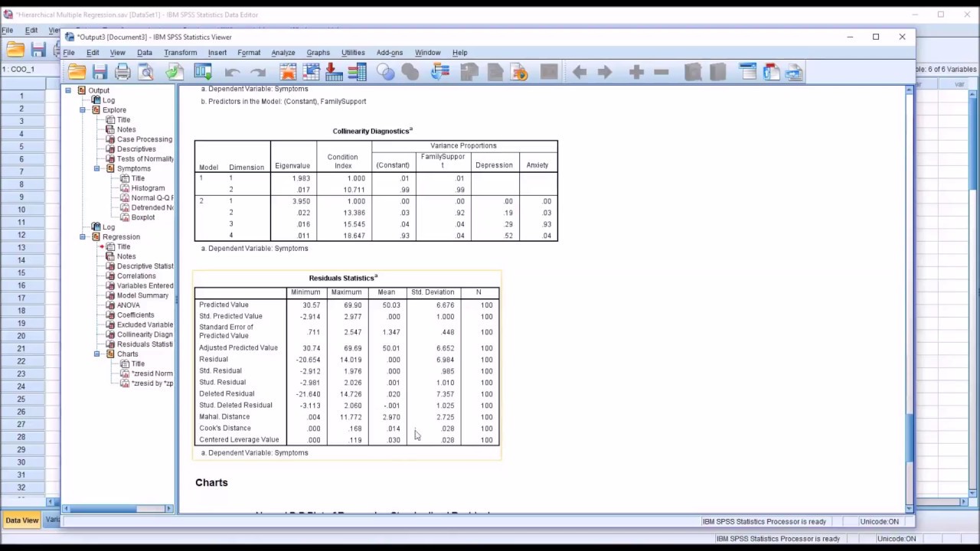980x551 pixels.
Task: Select Case Processing item in outline
Action: [x=145, y=139]
